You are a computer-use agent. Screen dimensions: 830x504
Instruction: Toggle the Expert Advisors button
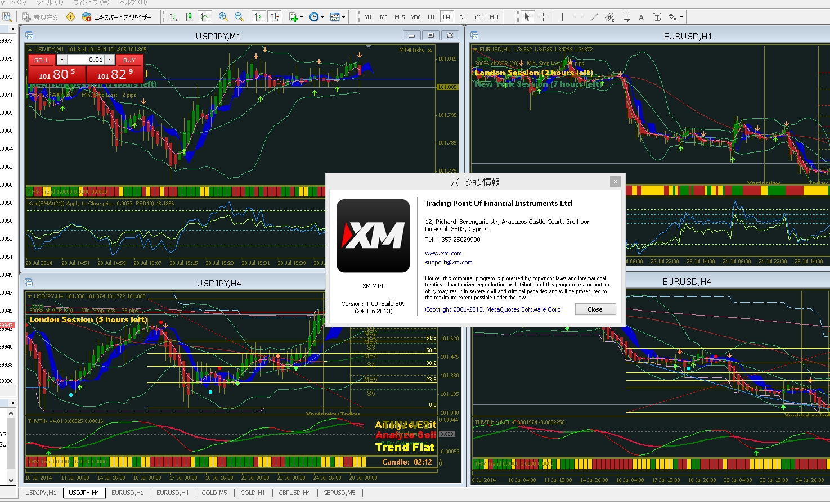click(x=117, y=17)
